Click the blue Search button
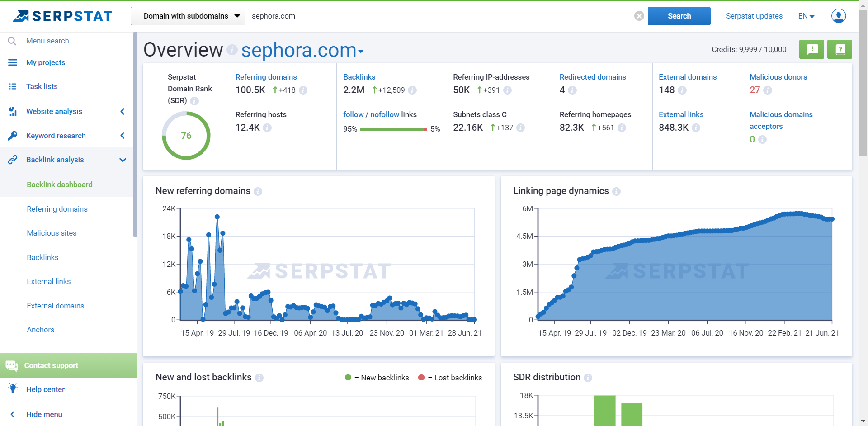868x426 pixels. 679,16
